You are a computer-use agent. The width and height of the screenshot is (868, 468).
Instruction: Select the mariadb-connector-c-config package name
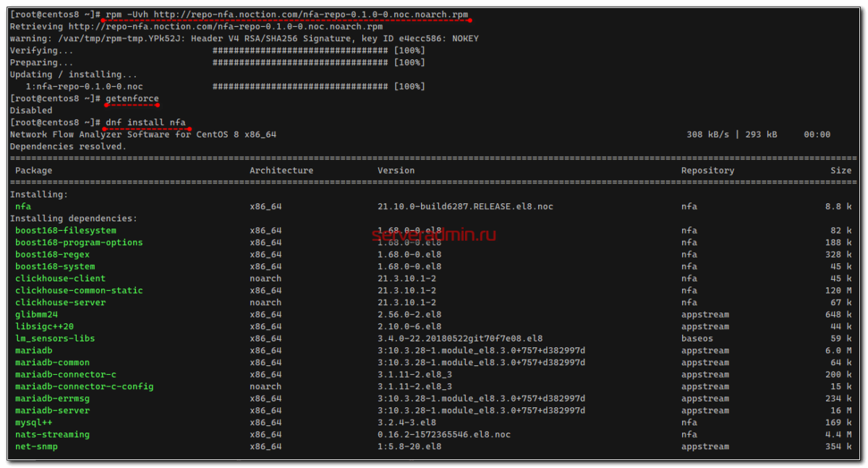84,386
